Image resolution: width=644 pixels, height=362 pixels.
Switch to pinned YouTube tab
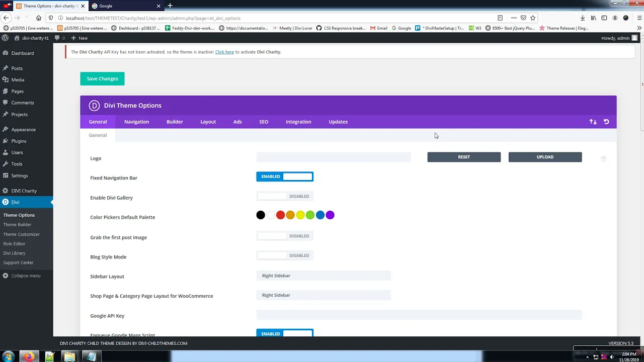point(6,6)
